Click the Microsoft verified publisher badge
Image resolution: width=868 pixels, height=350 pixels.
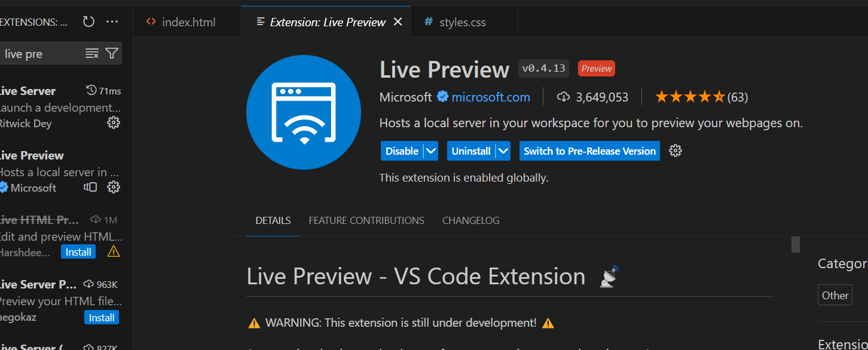[x=442, y=97]
